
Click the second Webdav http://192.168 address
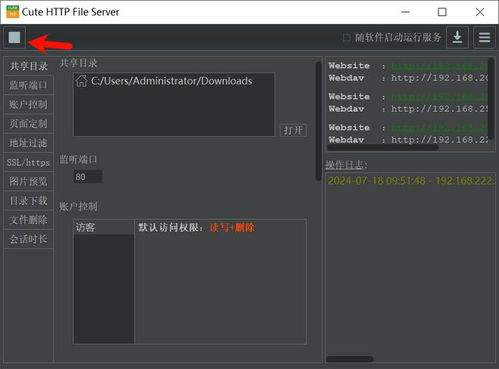point(439,109)
